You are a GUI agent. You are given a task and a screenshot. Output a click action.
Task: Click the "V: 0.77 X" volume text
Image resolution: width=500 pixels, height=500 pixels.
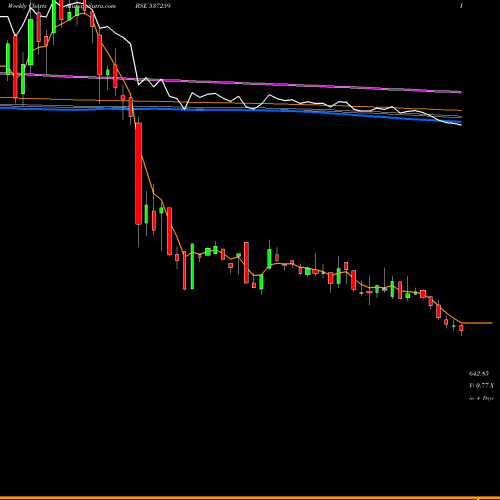[x=481, y=386]
